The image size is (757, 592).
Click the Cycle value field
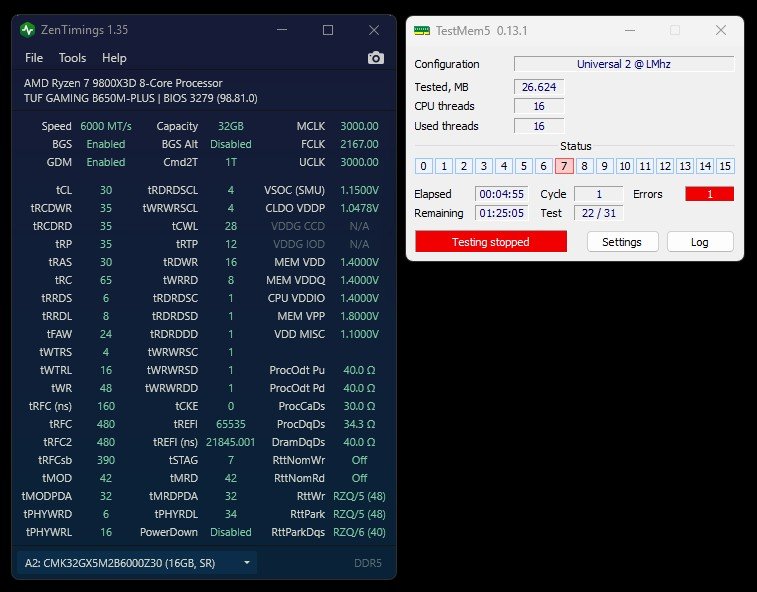[599, 194]
